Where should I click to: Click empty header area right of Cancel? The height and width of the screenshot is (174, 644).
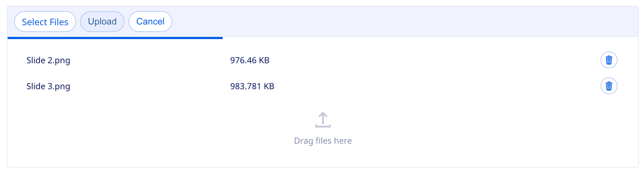(x=402, y=22)
